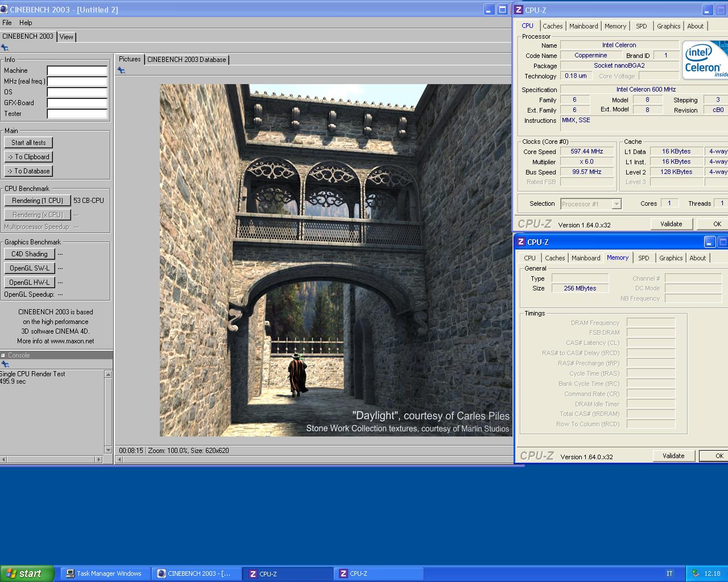Click console horizontal scrollbar right arrow

tap(99, 459)
